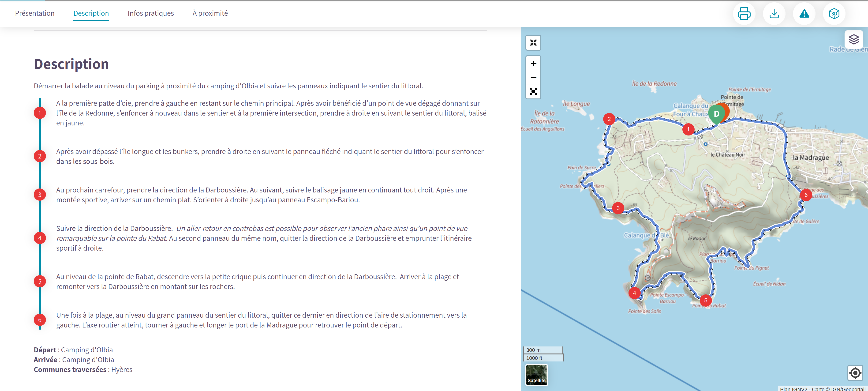
Task: Click step 6 bullet in description list
Action: [x=40, y=320]
